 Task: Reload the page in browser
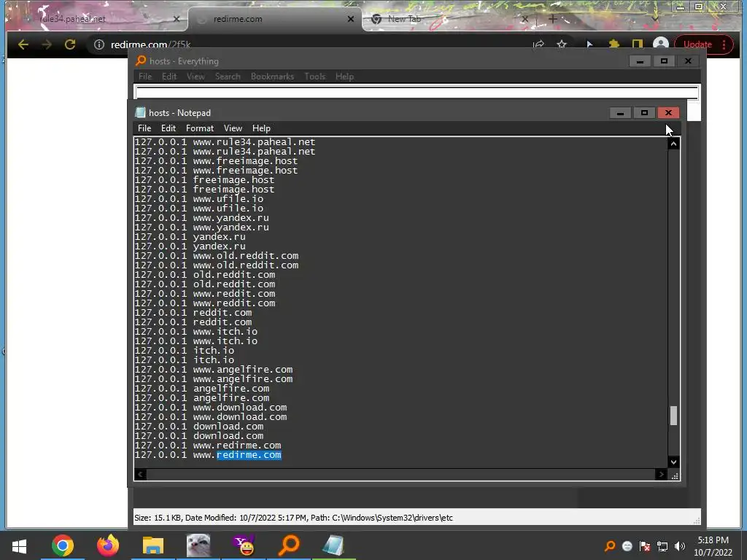pyautogui.click(x=70, y=44)
